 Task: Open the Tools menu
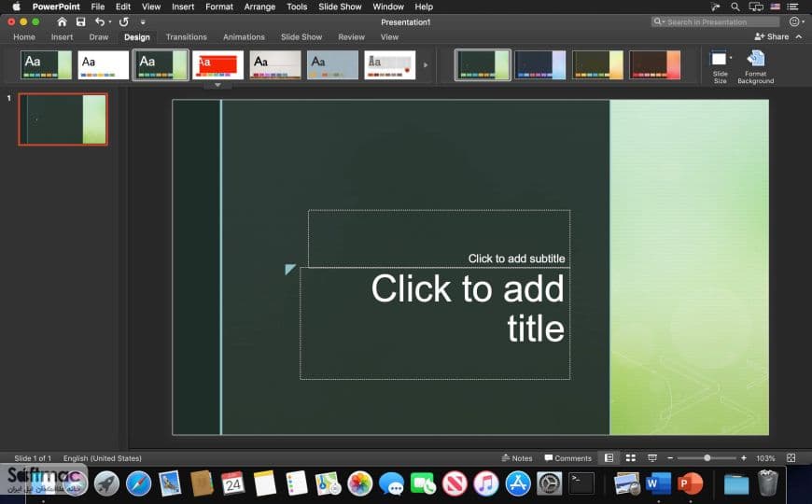click(297, 7)
